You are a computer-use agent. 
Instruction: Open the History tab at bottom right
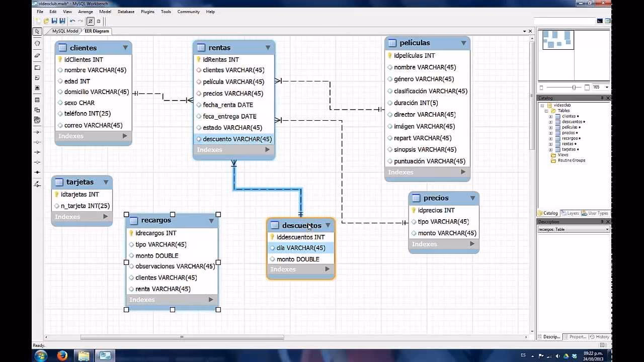pyautogui.click(x=600, y=337)
